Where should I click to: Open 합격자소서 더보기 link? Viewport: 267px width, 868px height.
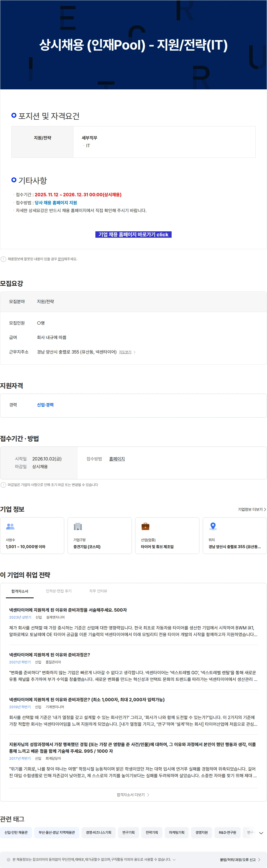pyautogui.click(x=133, y=795)
